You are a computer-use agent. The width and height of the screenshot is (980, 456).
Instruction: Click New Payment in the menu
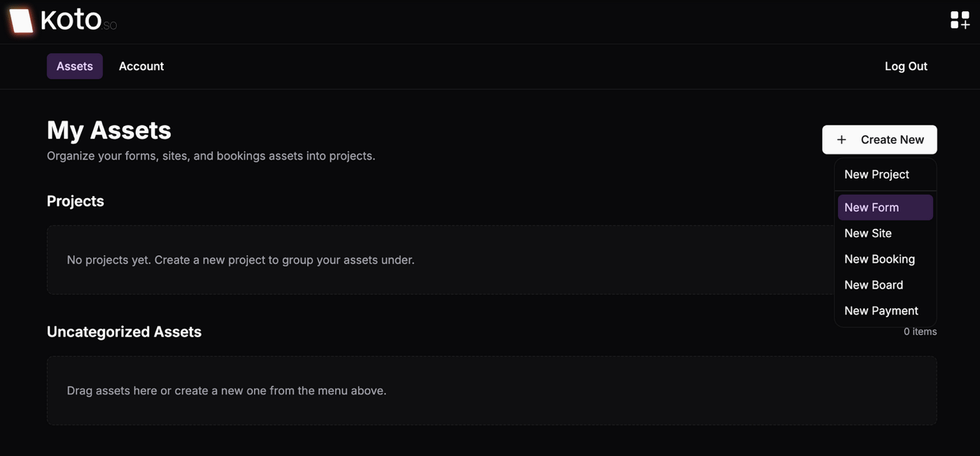pyautogui.click(x=881, y=311)
